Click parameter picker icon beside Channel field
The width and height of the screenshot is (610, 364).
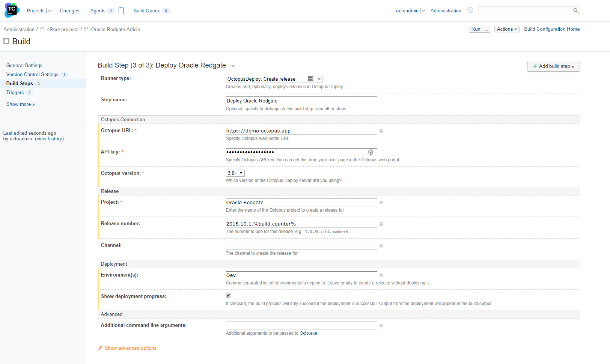tap(381, 246)
